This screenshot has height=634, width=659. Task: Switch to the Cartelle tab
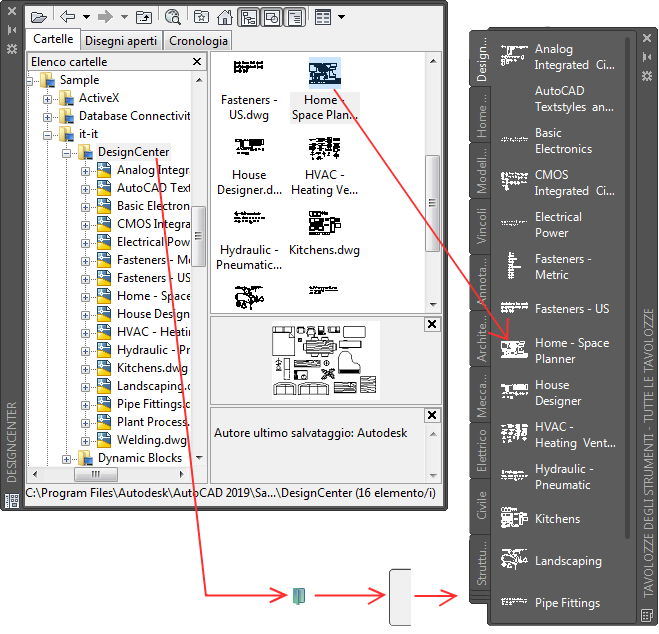coord(53,39)
